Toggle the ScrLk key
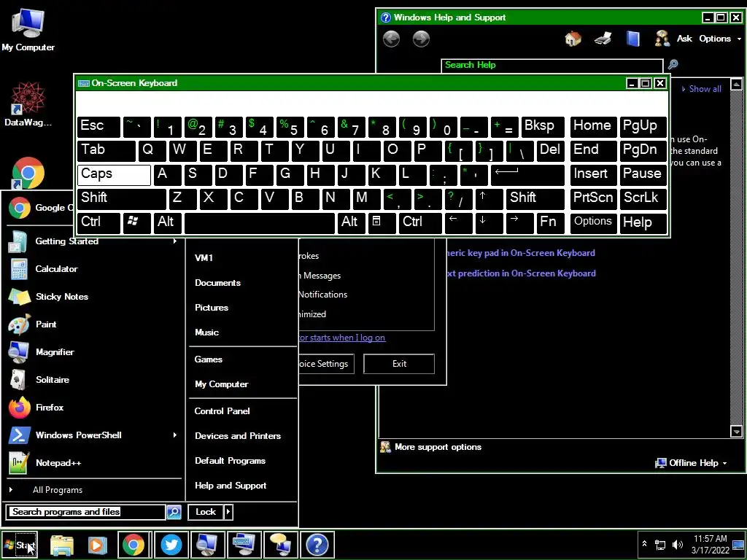The width and height of the screenshot is (747, 560). pyautogui.click(x=643, y=198)
